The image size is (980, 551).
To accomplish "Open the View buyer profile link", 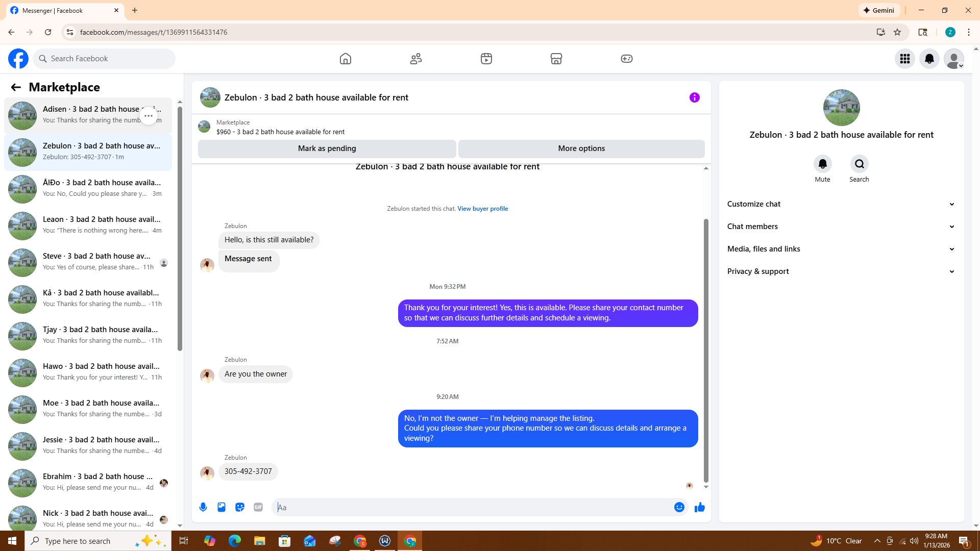I will tap(482, 209).
